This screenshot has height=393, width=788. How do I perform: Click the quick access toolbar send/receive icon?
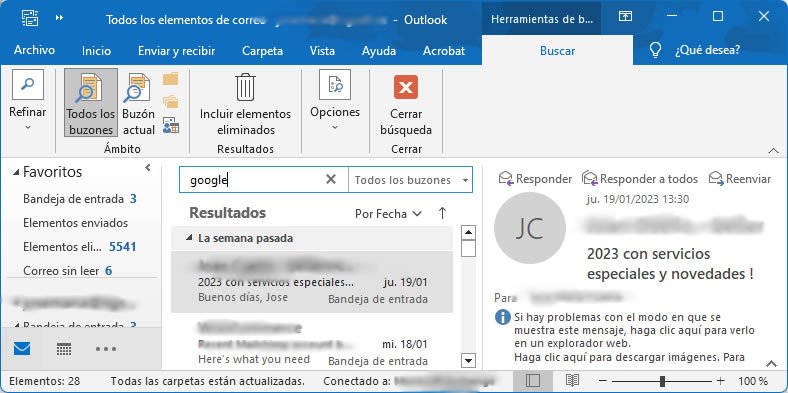tap(31, 19)
